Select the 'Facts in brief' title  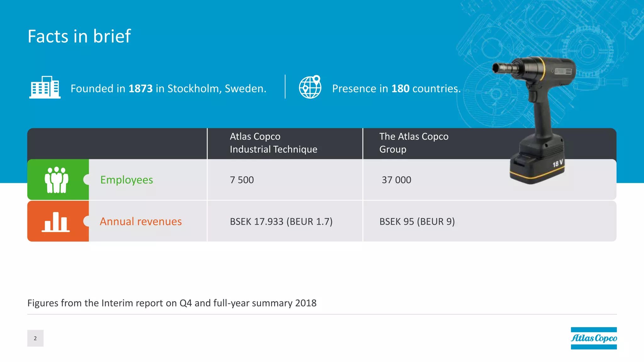pyautogui.click(x=79, y=36)
